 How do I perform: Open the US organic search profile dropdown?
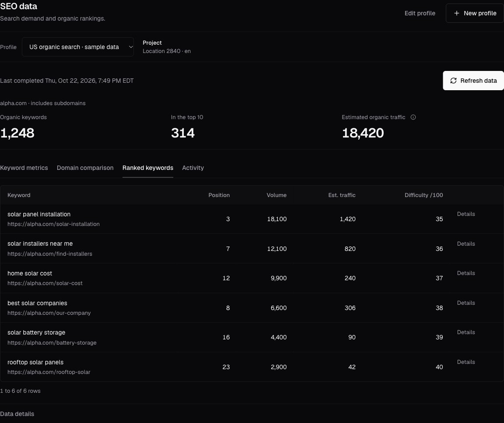pos(78,47)
